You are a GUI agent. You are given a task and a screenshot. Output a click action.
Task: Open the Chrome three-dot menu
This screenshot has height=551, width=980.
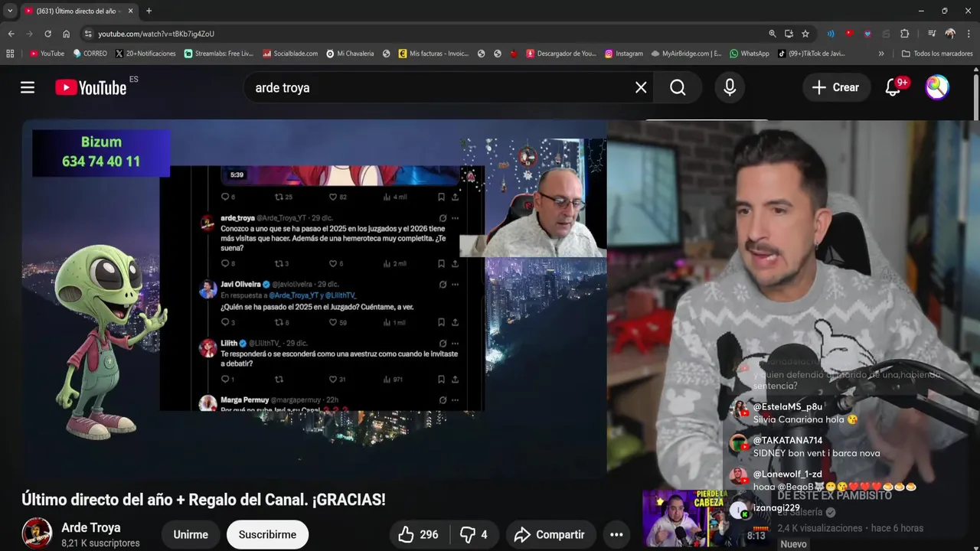tap(968, 34)
